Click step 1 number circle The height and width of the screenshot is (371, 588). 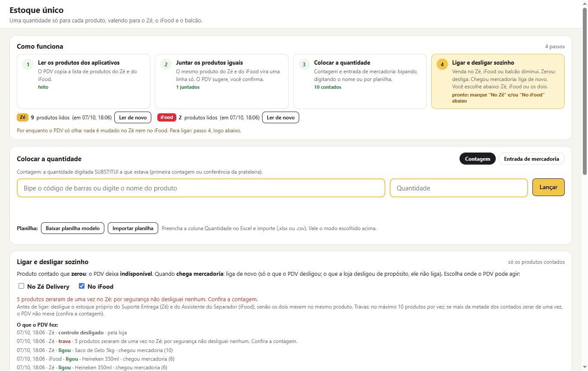click(28, 65)
